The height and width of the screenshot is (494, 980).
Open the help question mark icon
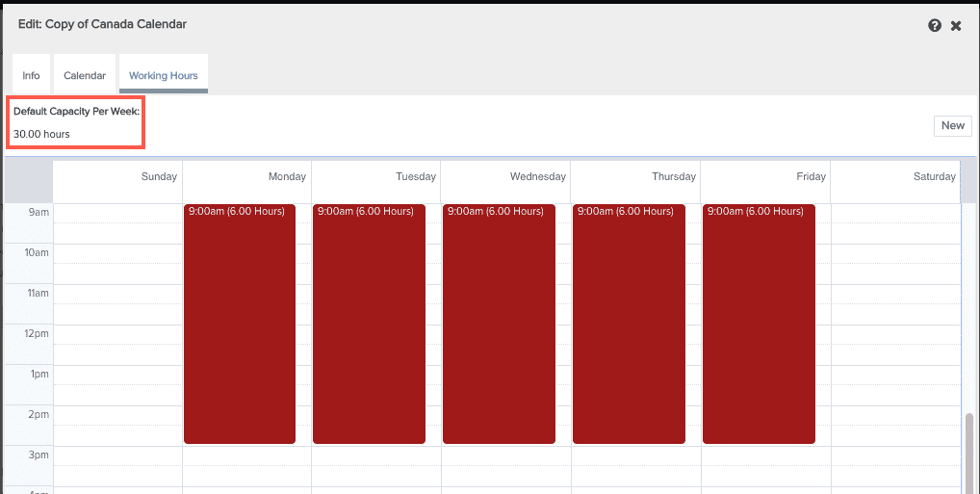click(934, 26)
